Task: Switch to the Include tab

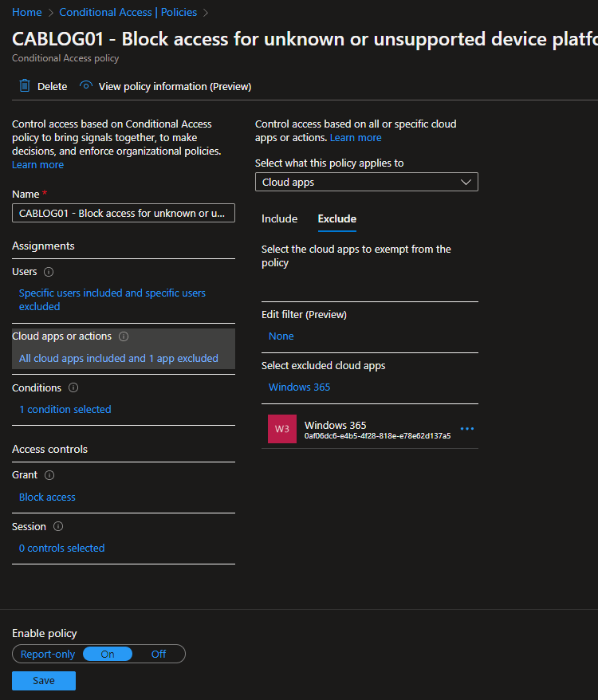Action: (279, 218)
